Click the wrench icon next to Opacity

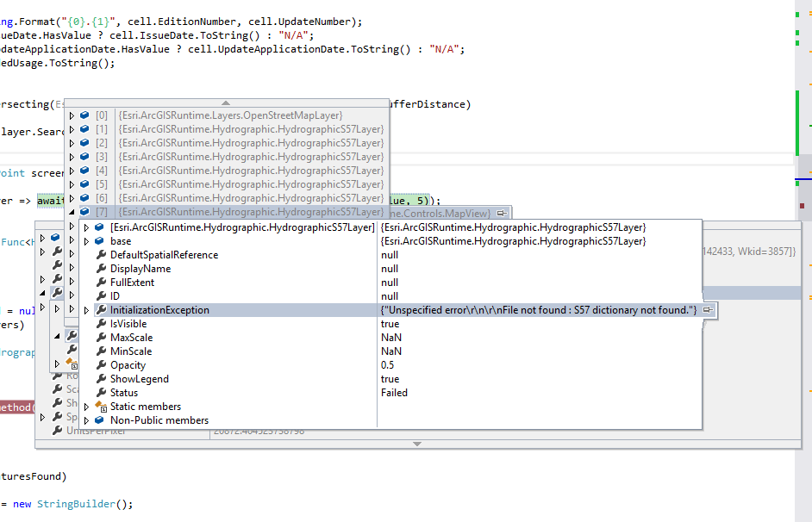(101, 365)
